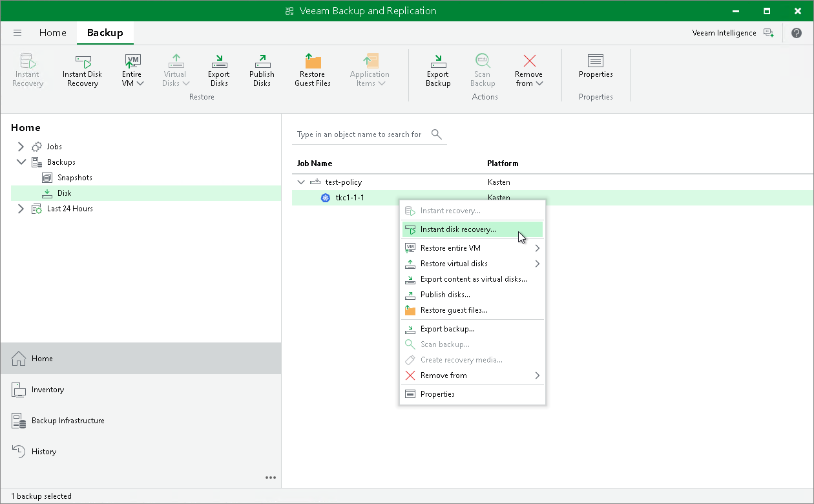Collapse the test-policy job row
The image size is (814, 504).
[x=300, y=182]
